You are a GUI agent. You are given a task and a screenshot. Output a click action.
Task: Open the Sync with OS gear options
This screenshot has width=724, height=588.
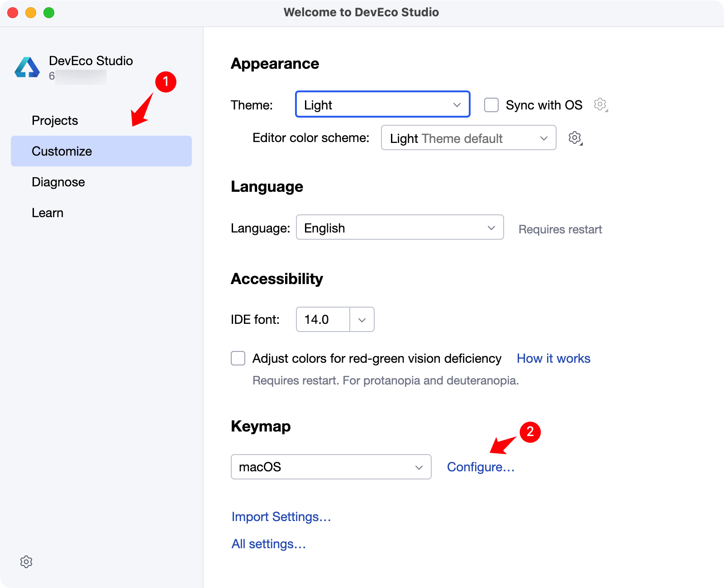click(x=600, y=104)
